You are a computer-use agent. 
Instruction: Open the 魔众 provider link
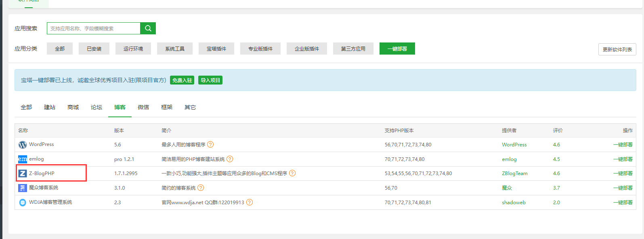pos(507,188)
